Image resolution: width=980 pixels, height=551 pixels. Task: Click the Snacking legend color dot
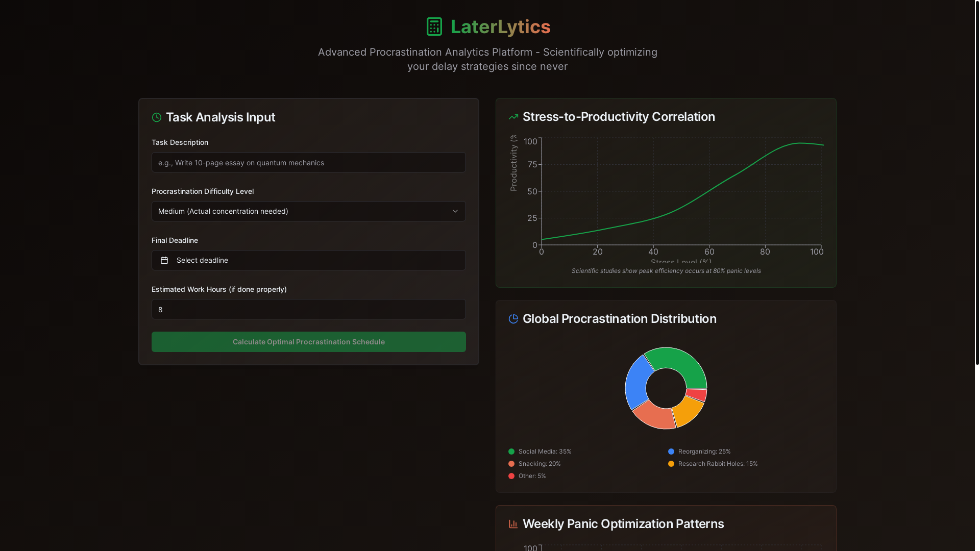pyautogui.click(x=511, y=464)
